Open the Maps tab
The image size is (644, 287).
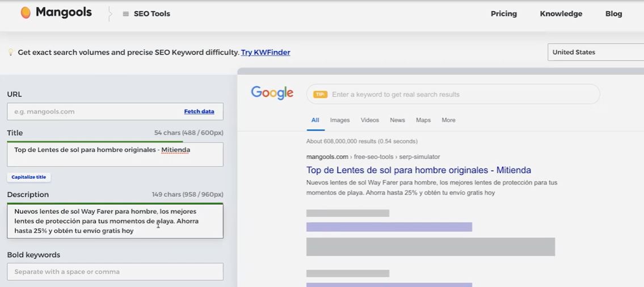tap(423, 120)
